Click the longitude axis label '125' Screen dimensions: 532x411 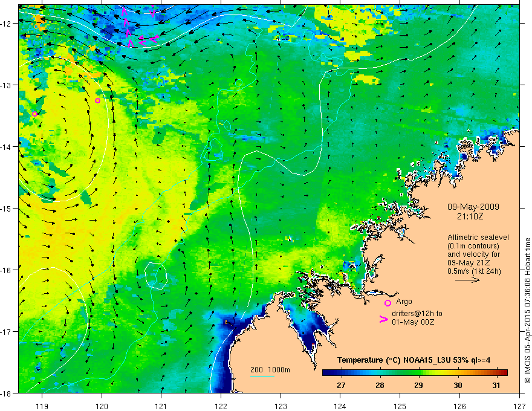(400, 406)
